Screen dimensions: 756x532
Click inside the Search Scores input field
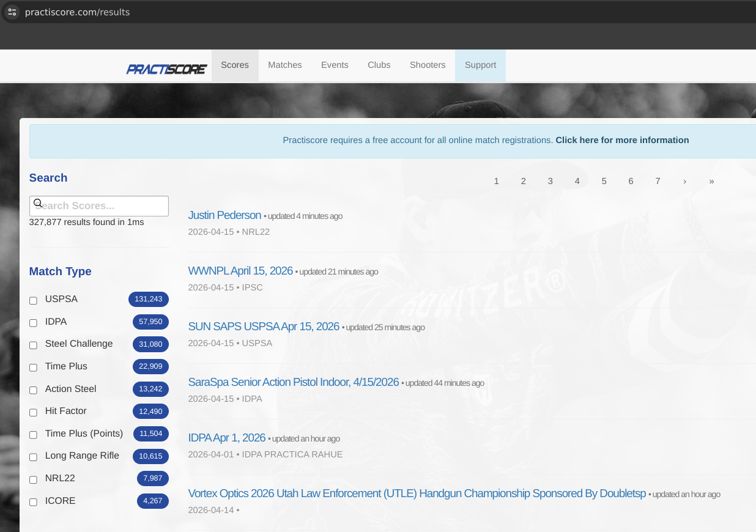tap(98, 206)
